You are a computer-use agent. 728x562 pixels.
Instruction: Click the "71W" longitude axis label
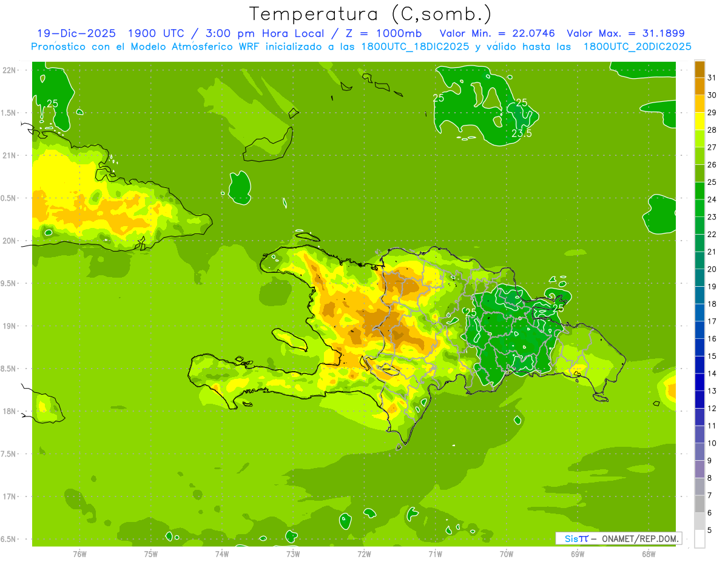(x=435, y=554)
